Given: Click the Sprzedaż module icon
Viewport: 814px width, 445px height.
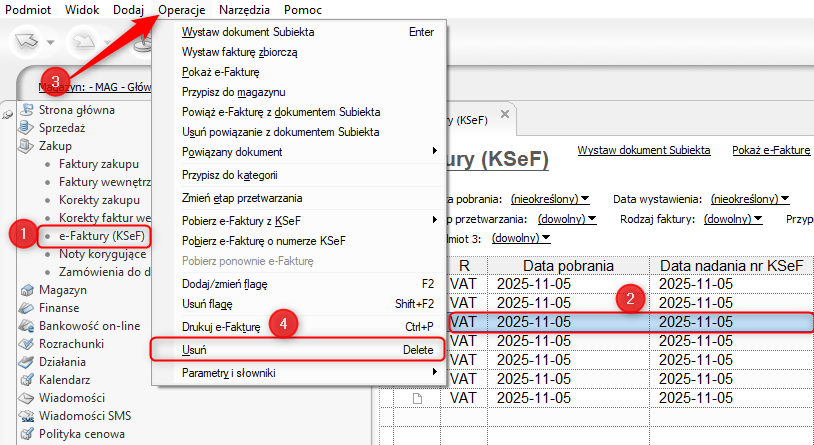Looking at the screenshot, I should [x=28, y=128].
